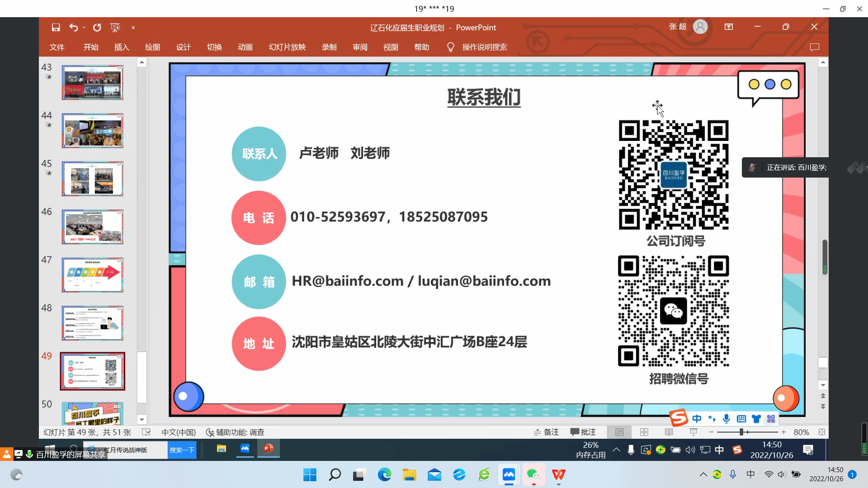Toggle 备注 notes pane in status bar
The image size is (868, 488).
click(546, 432)
